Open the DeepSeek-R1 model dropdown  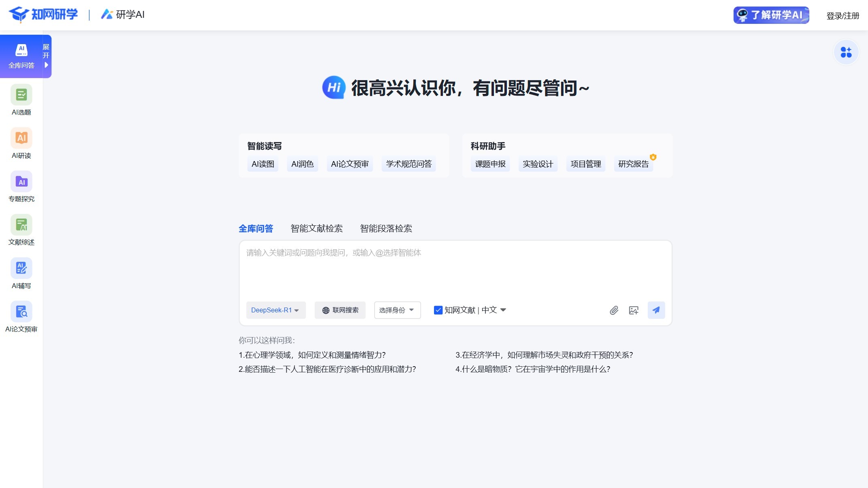276,310
